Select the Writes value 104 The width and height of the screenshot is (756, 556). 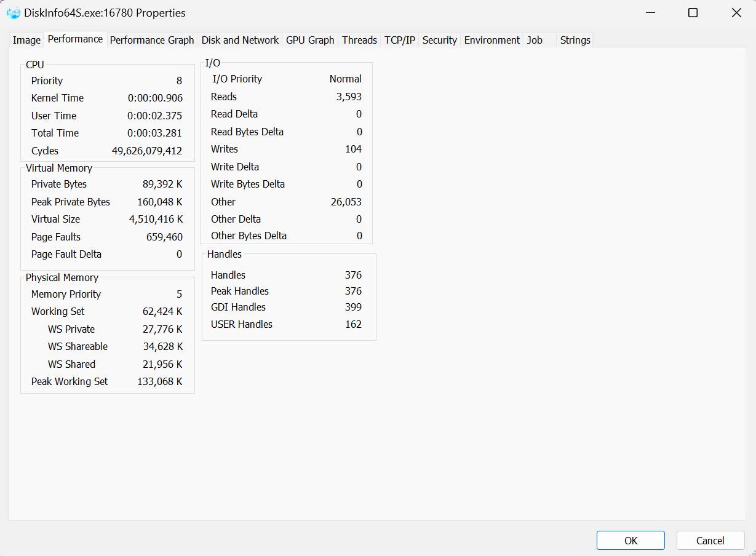point(354,149)
